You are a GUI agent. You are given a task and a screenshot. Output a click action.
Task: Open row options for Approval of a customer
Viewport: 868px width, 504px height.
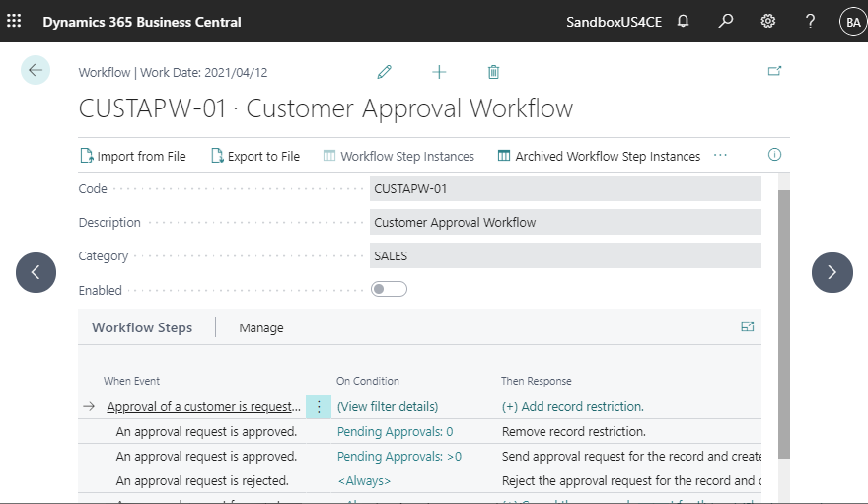(x=319, y=407)
